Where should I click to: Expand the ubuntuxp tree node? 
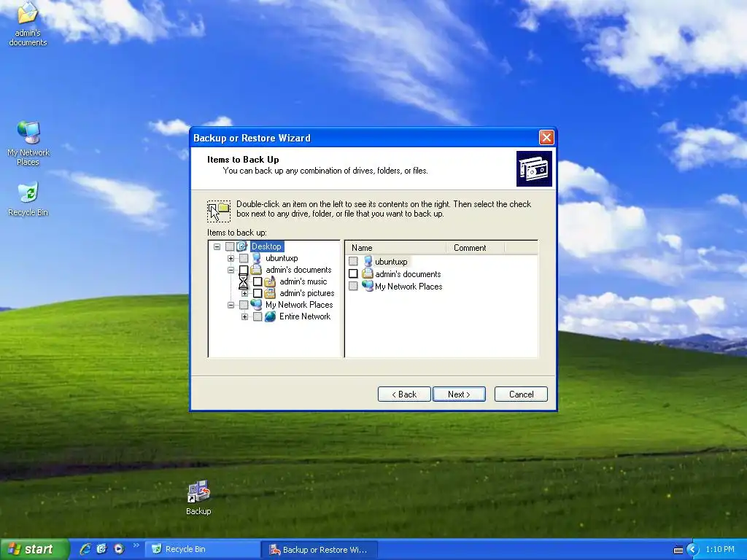point(231,258)
